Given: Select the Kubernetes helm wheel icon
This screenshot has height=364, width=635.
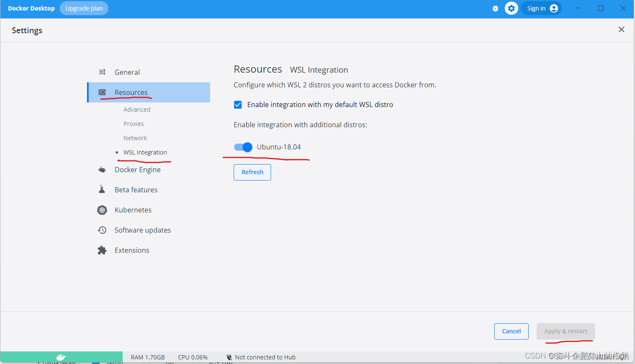Looking at the screenshot, I should coord(102,209).
